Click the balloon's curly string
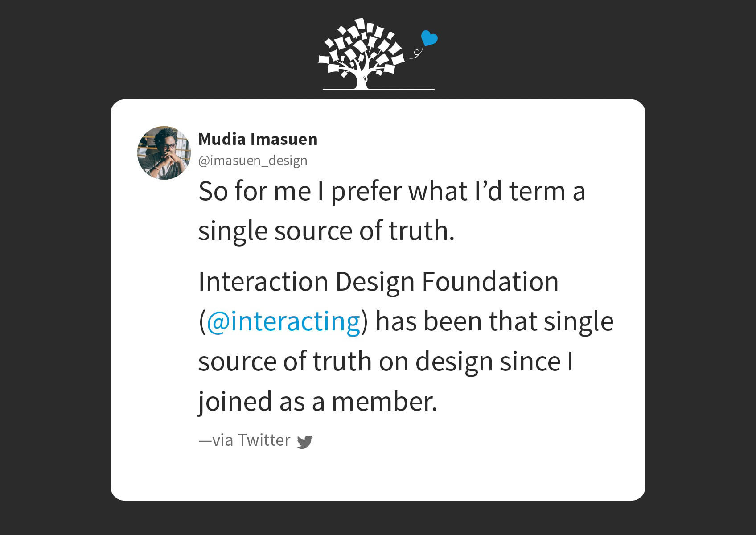The image size is (756, 535). click(x=415, y=53)
